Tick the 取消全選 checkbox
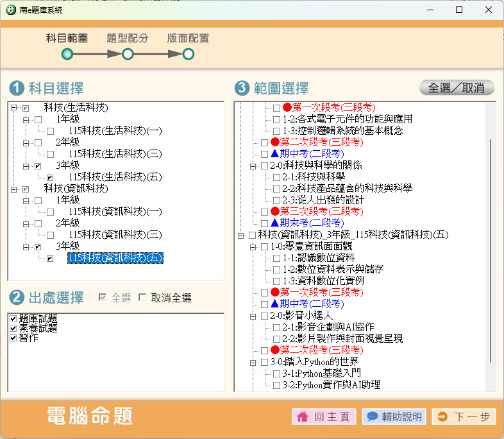504x439 pixels. pos(142,297)
